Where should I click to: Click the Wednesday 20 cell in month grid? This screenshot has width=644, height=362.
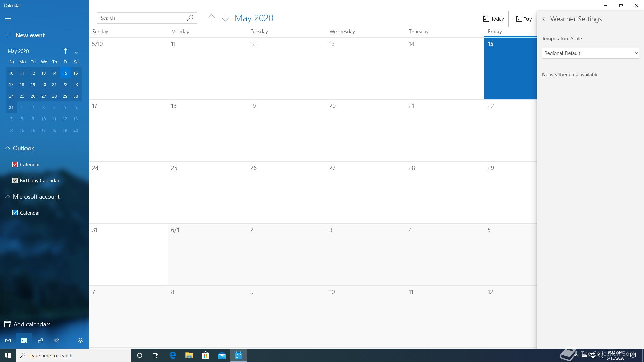coord(366,130)
